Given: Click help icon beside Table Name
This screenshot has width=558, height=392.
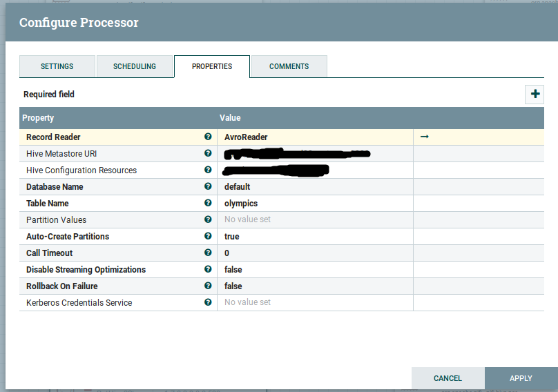Looking at the screenshot, I should click(208, 203).
